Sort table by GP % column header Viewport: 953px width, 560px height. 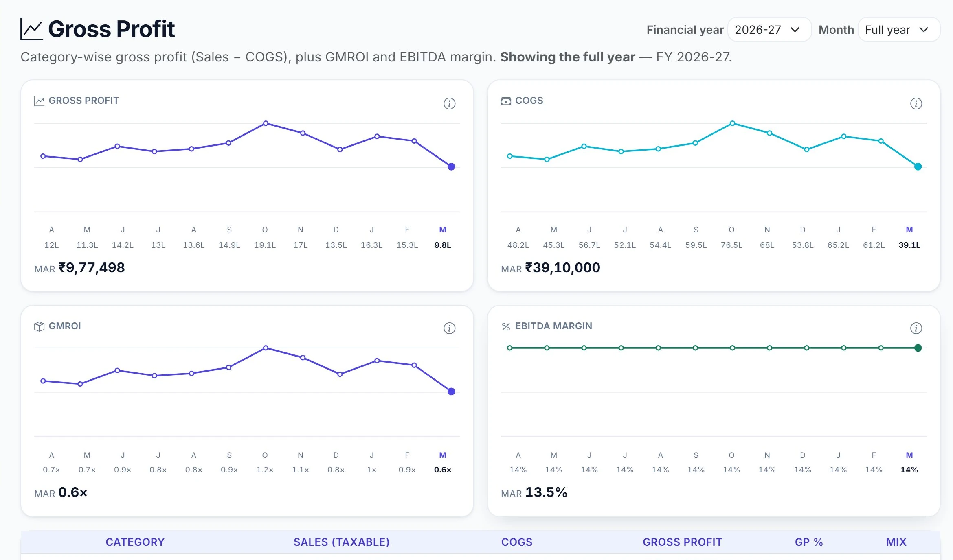[809, 542]
